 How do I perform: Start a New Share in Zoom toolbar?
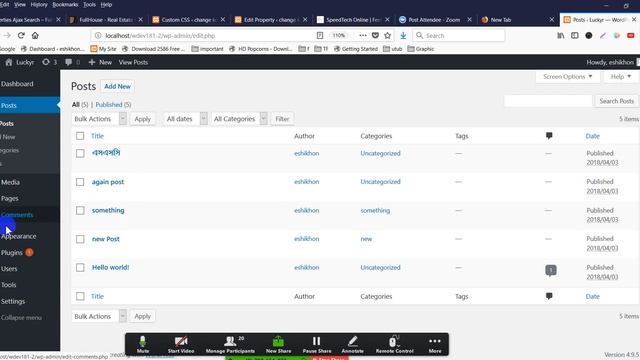click(x=278, y=344)
